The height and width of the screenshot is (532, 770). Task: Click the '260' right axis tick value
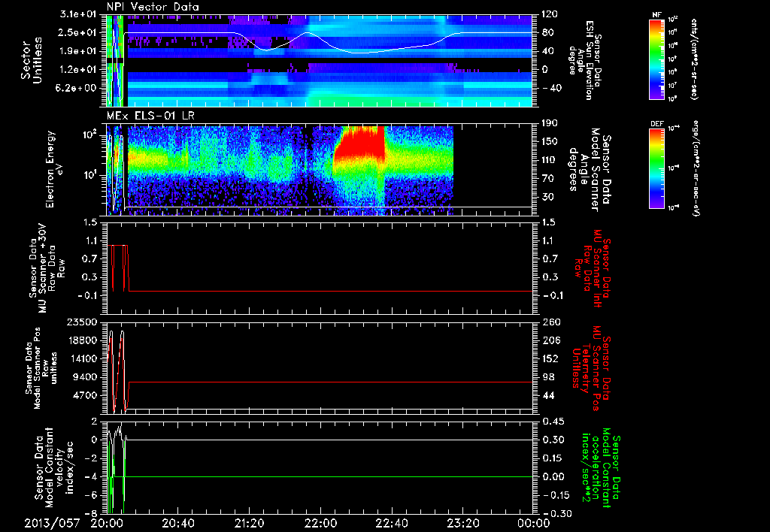click(550, 322)
